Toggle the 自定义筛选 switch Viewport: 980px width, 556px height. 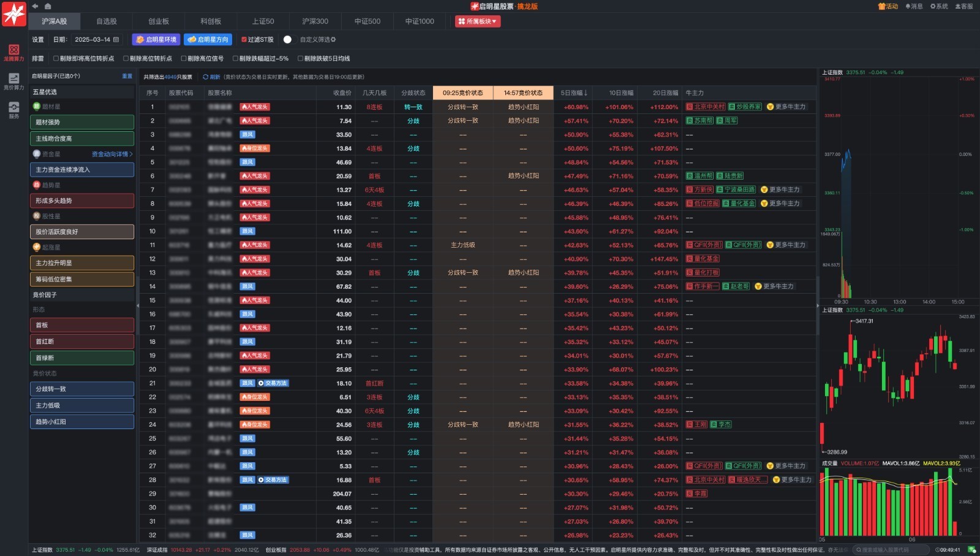click(288, 40)
